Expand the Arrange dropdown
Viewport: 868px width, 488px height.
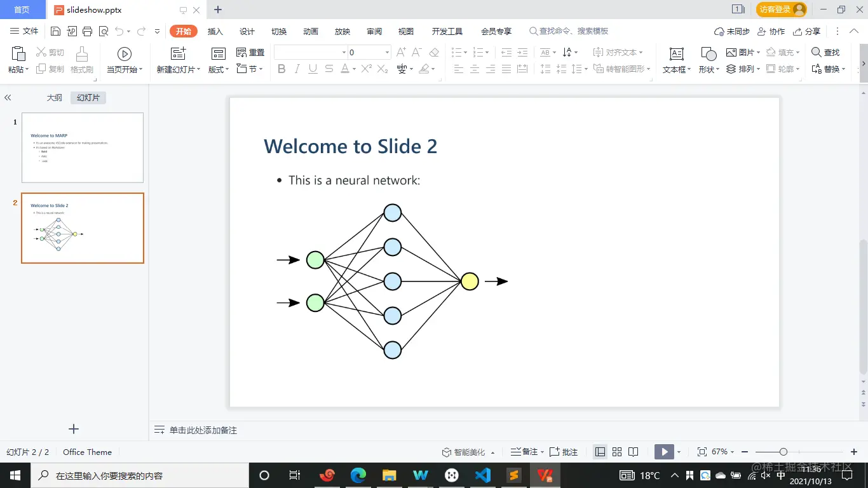point(759,69)
